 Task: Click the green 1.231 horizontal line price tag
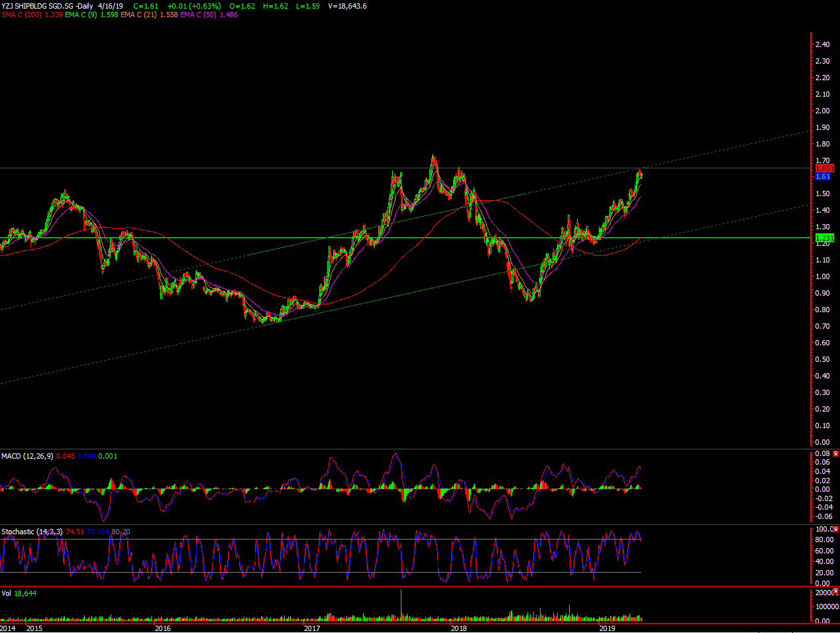tap(824, 237)
